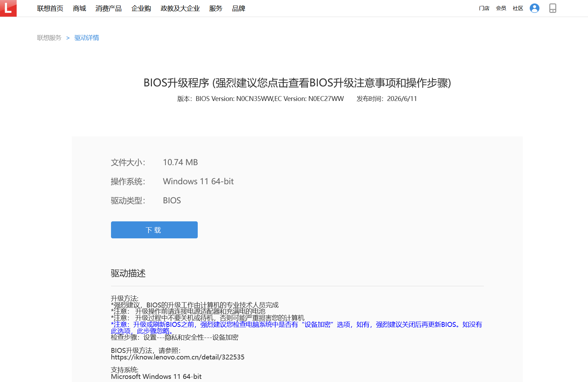Click the 发布时间 2026/6/11 text

click(x=387, y=99)
